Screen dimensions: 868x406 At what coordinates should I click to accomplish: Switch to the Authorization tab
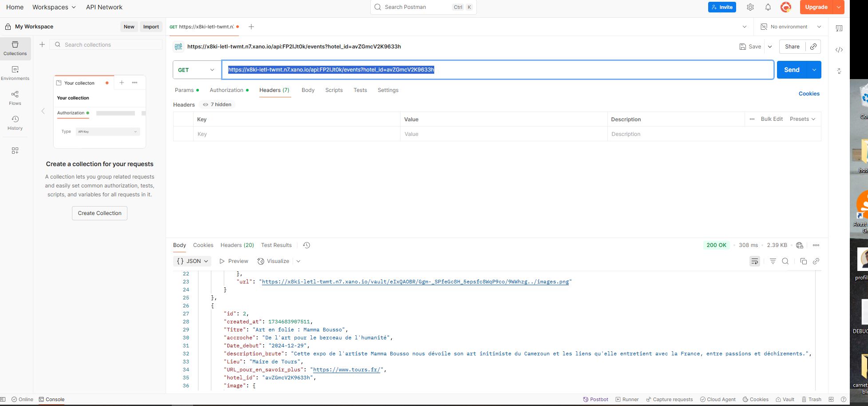[226, 90]
